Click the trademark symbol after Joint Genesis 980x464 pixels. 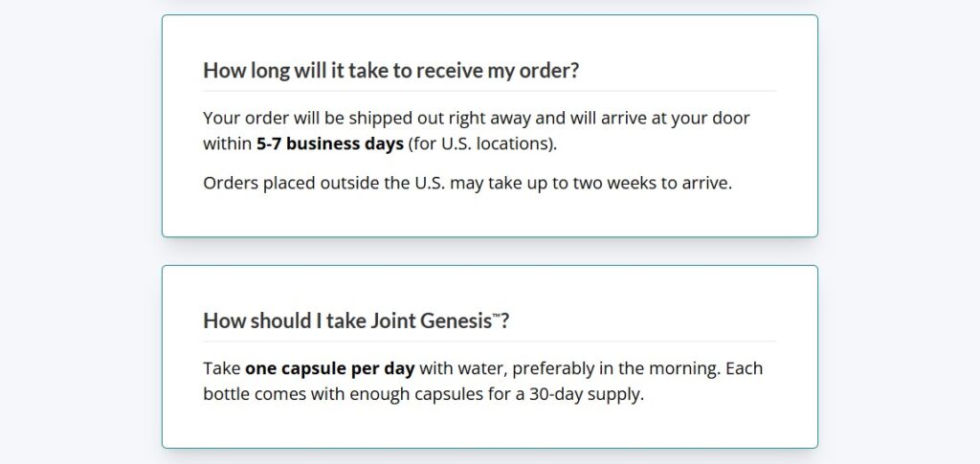point(496,315)
